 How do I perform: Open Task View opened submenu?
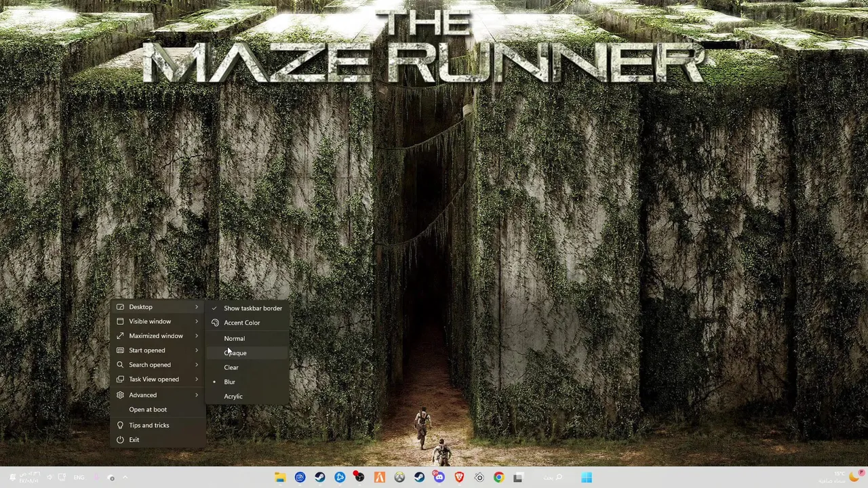click(x=159, y=379)
